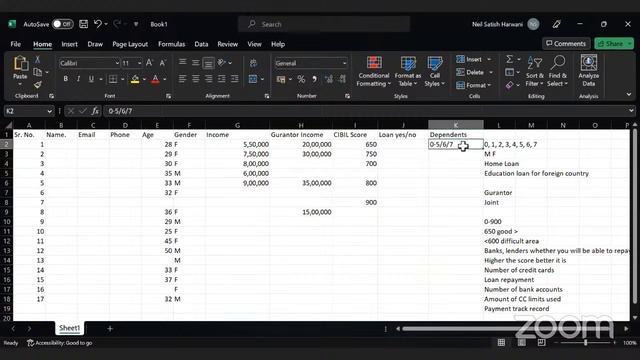
Task: Toggle Italic formatting
Action: point(78,79)
